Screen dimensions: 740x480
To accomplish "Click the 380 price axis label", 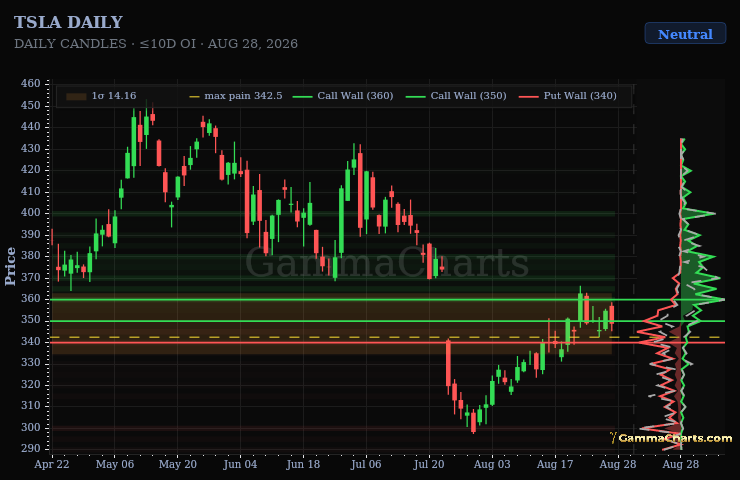I will [31, 255].
